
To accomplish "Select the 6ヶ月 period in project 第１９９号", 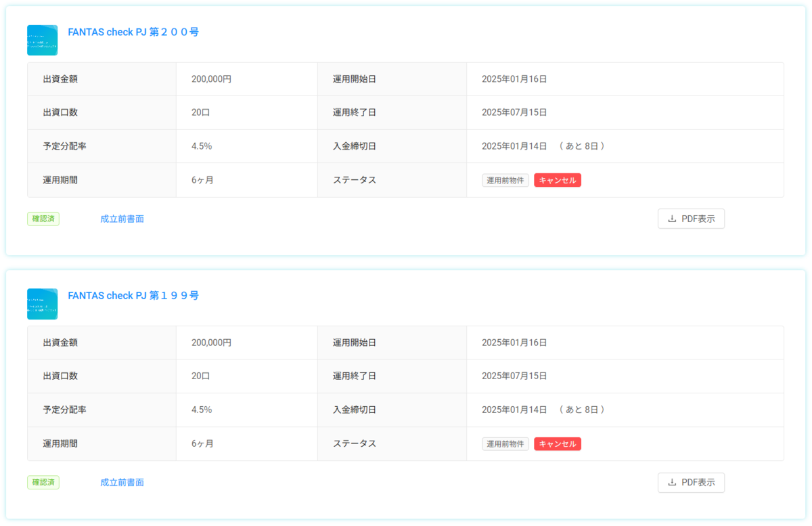I will [x=202, y=444].
